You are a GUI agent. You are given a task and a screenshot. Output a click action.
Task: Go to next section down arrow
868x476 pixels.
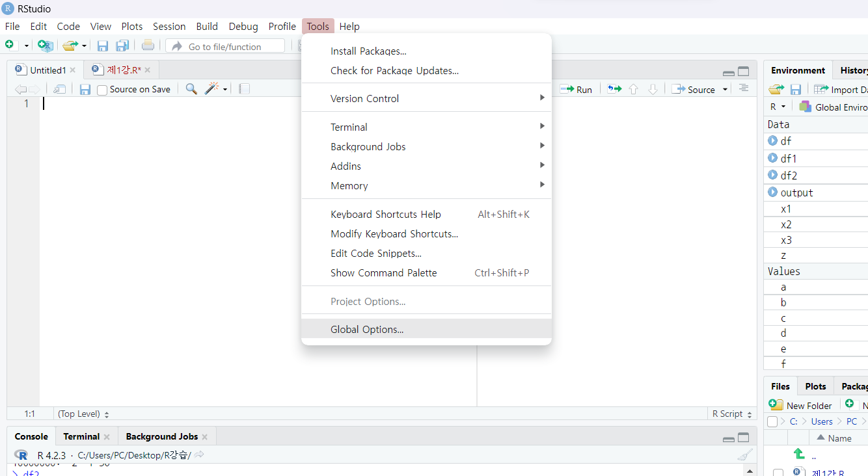[653, 89]
